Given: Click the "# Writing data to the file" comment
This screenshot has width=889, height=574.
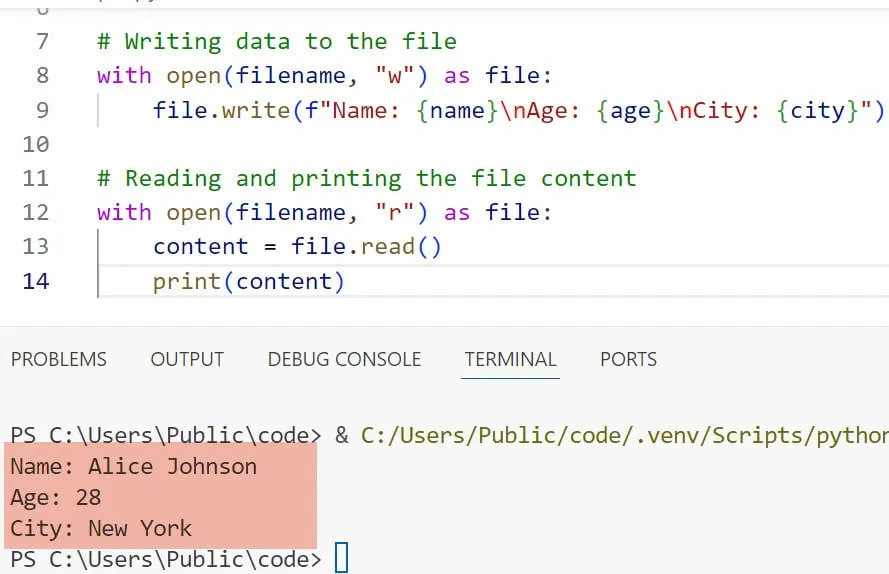Looking at the screenshot, I should [x=276, y=42].
